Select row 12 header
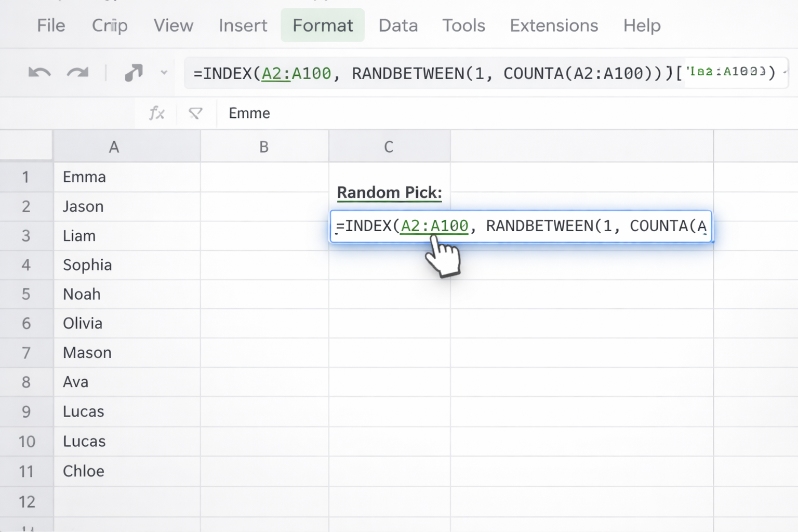Screen dimensions: 798x532 26,501
